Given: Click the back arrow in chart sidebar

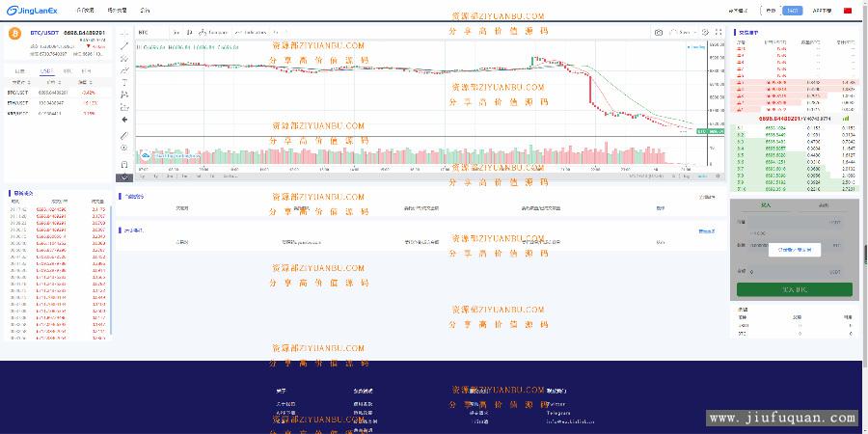Looking at the screenshot, I should coord(124,120).
